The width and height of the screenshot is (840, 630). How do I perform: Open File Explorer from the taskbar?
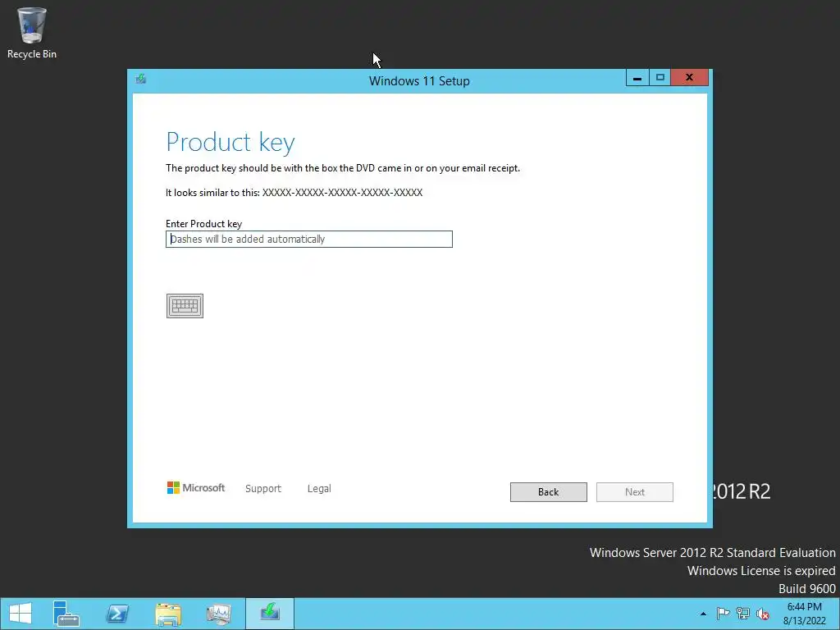(168, 614)
